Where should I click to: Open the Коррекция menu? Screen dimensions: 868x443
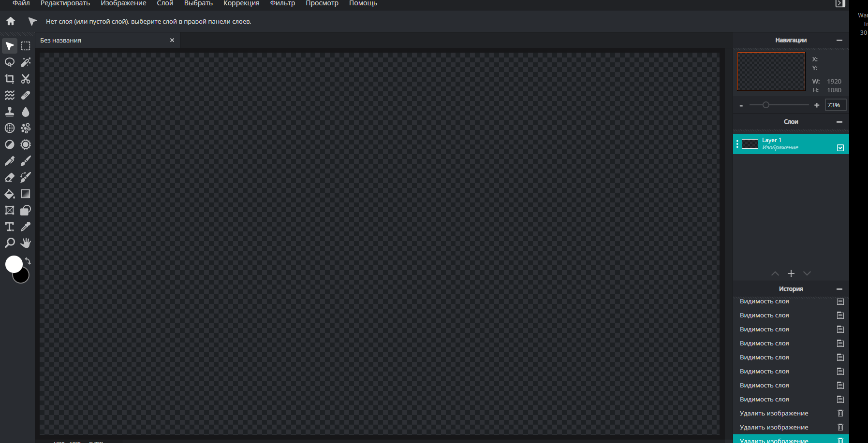[x=241, y=3]
